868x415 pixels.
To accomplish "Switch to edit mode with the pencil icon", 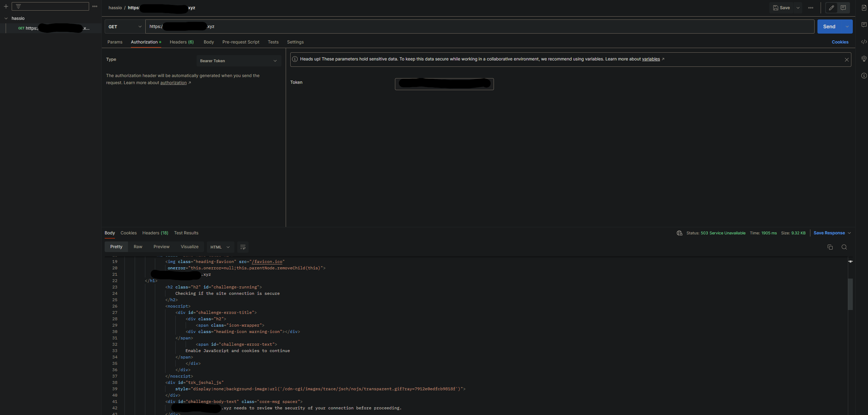I will (x=831, y=7).
